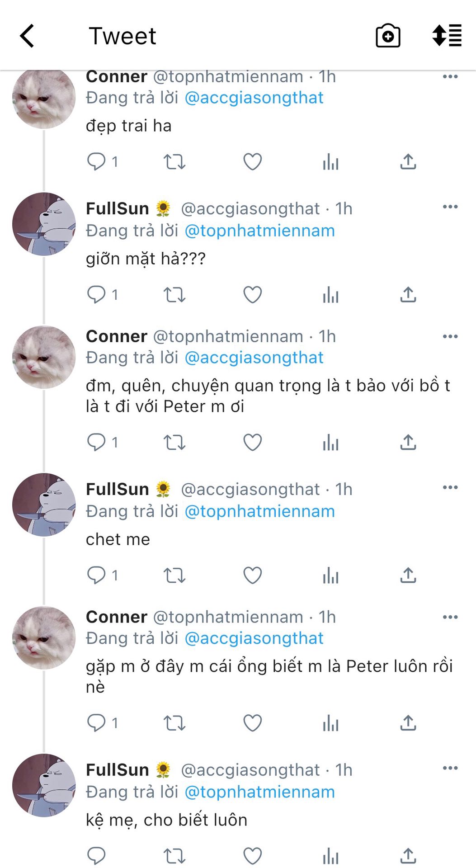Like the "kệ mẹ, cho biết luôn" tweet
The height and width of the screenshot is (868, 476).
point(252,855)
